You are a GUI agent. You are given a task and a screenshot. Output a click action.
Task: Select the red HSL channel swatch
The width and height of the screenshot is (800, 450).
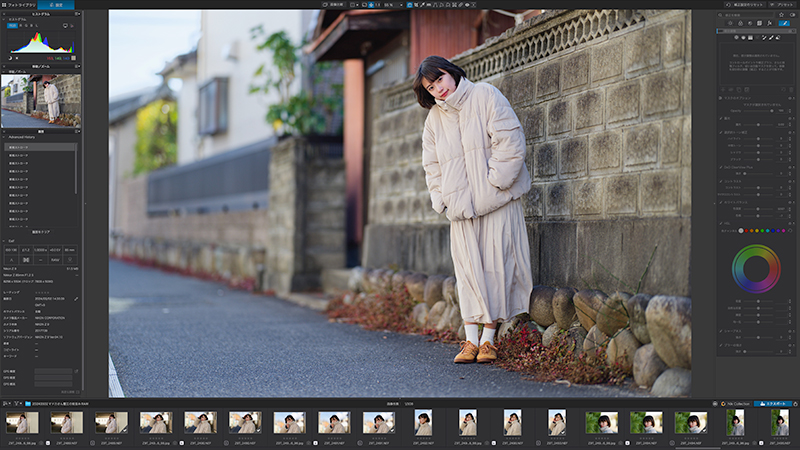tap(746, 231)
